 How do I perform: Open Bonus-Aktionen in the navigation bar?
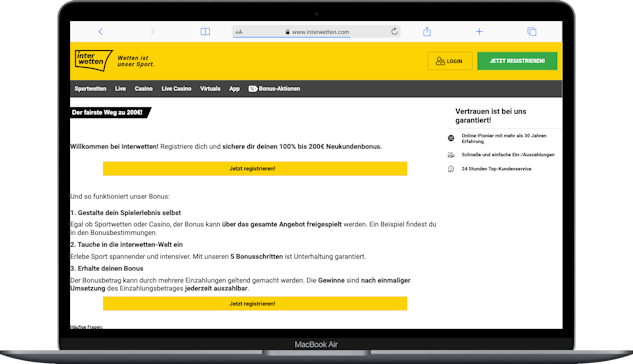coord(275,89)
